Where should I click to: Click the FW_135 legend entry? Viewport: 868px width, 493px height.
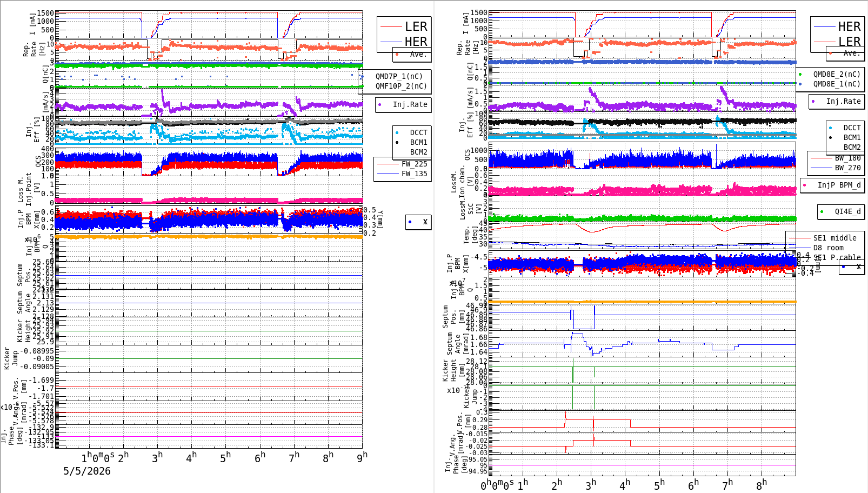point(414,174)
